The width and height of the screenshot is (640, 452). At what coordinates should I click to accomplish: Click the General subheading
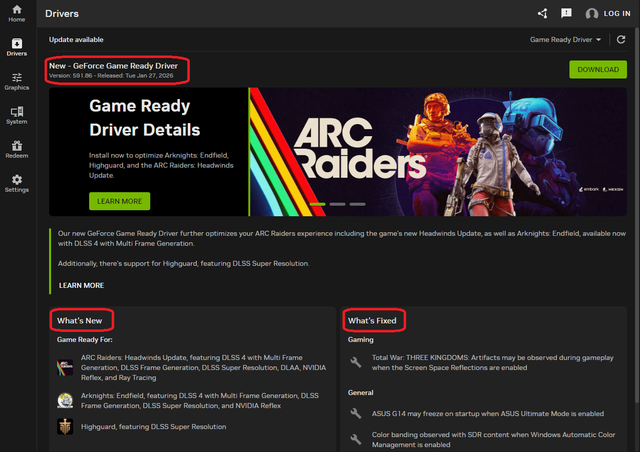tap(360, 393)
